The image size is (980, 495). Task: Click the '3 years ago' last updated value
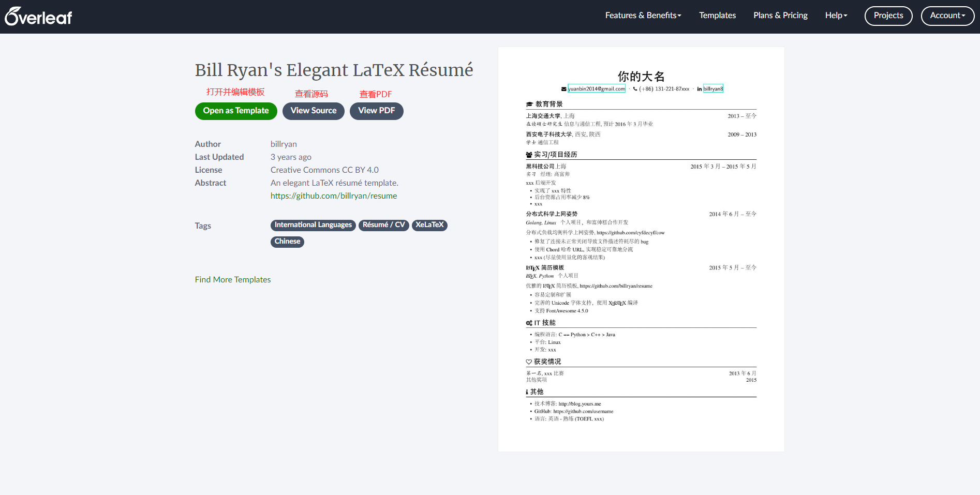(x=291, y=157)
